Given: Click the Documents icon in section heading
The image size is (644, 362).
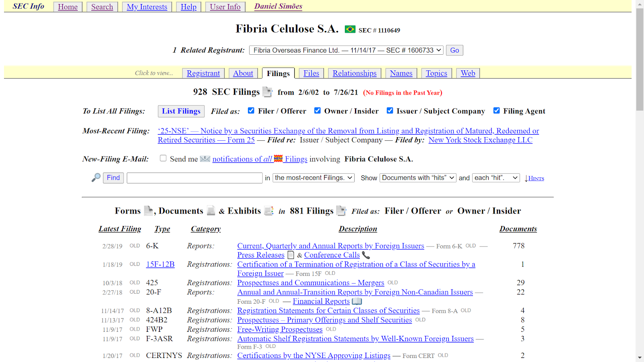Looking at the screenshot, I should click(x=211, y=211).
